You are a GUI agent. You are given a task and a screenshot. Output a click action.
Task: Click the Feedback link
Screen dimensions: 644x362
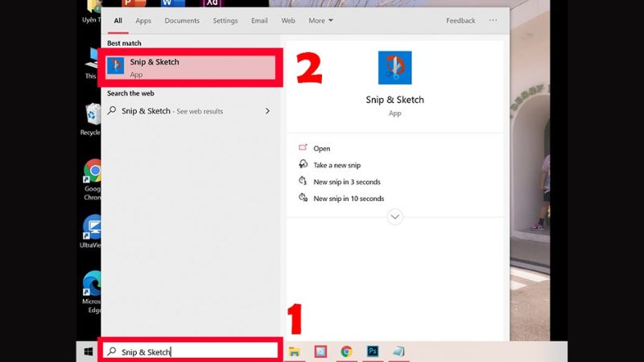460,21
